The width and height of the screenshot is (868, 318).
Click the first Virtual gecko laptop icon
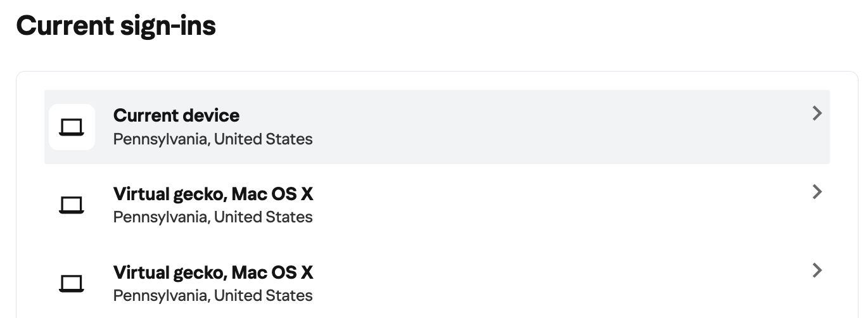tap(72, 205)
